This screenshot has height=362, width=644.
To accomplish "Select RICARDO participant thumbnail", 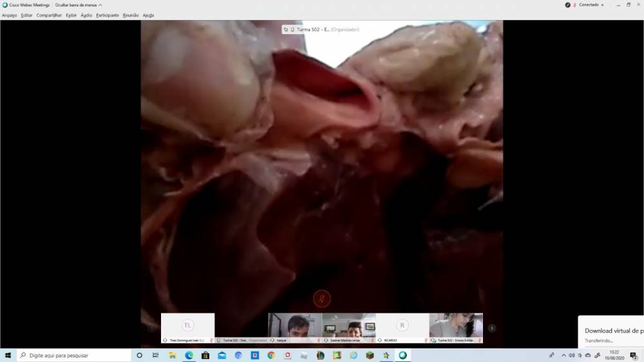I will pos(402,325).
